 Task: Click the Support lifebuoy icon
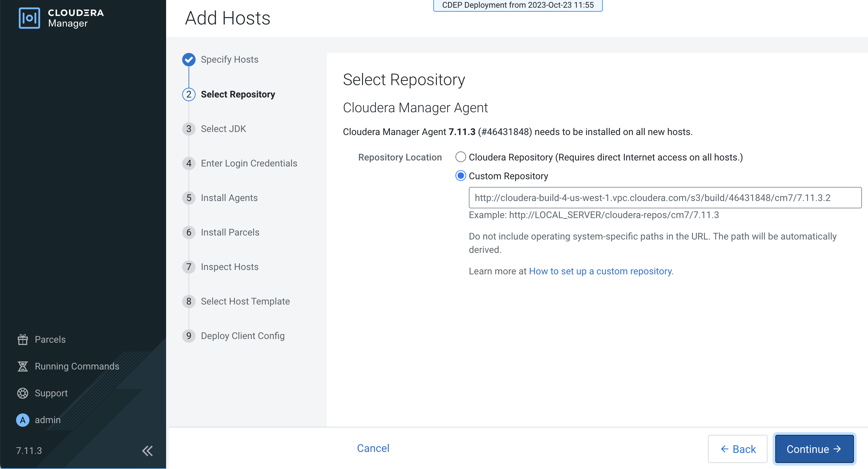22,393
